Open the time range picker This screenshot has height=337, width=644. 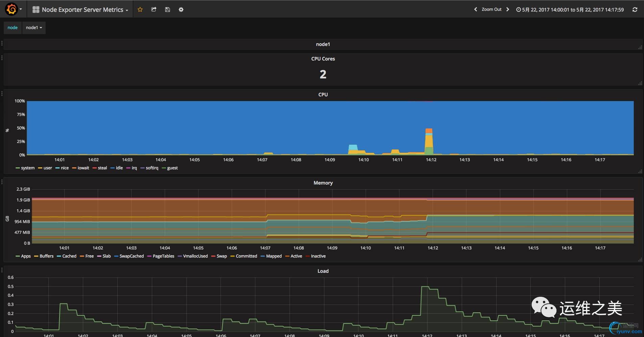(570, 9)
